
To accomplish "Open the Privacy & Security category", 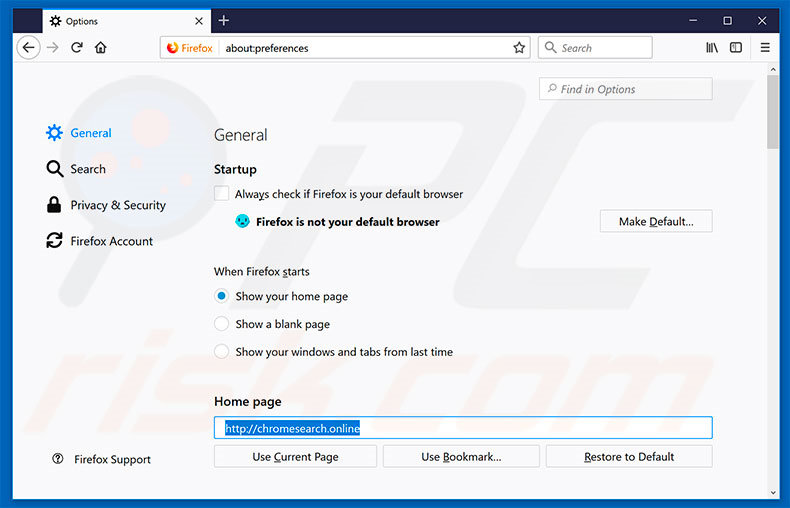I will point(106,205).
